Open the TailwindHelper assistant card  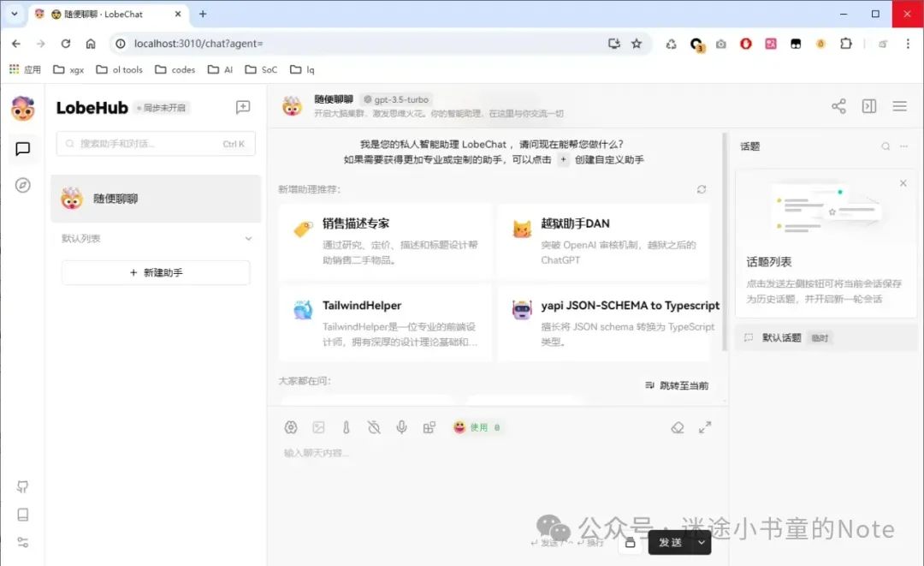385,323
